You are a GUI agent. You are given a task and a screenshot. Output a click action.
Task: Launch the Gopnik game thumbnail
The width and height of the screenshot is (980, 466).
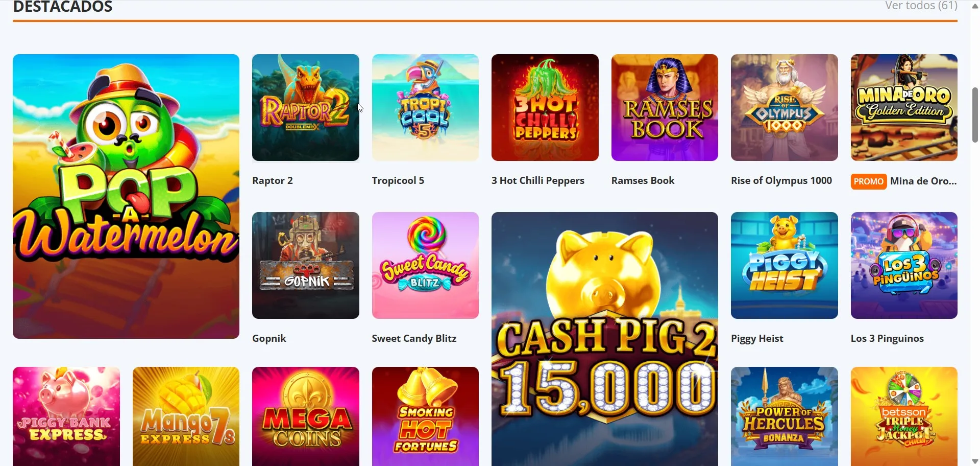(305, 266)
